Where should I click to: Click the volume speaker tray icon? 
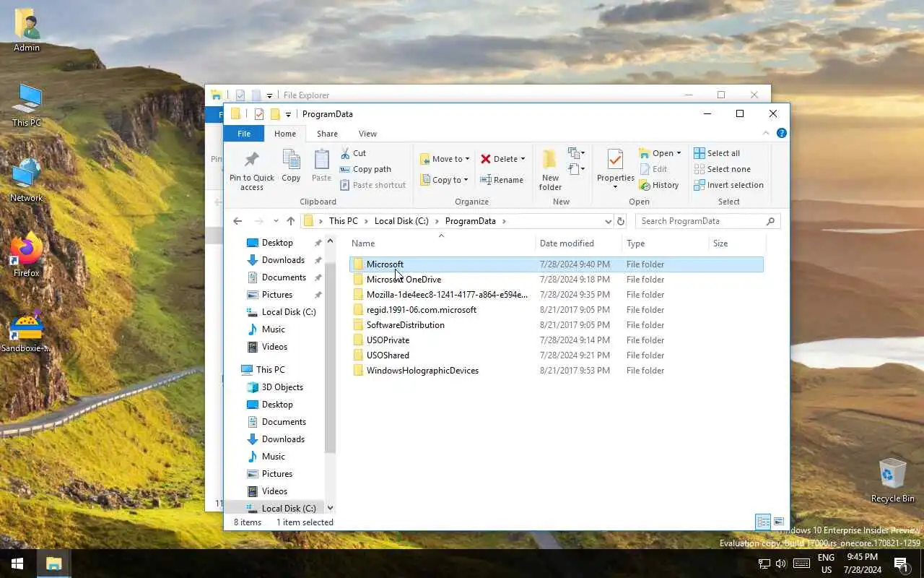pyautogui.click(x=780, y=564)
